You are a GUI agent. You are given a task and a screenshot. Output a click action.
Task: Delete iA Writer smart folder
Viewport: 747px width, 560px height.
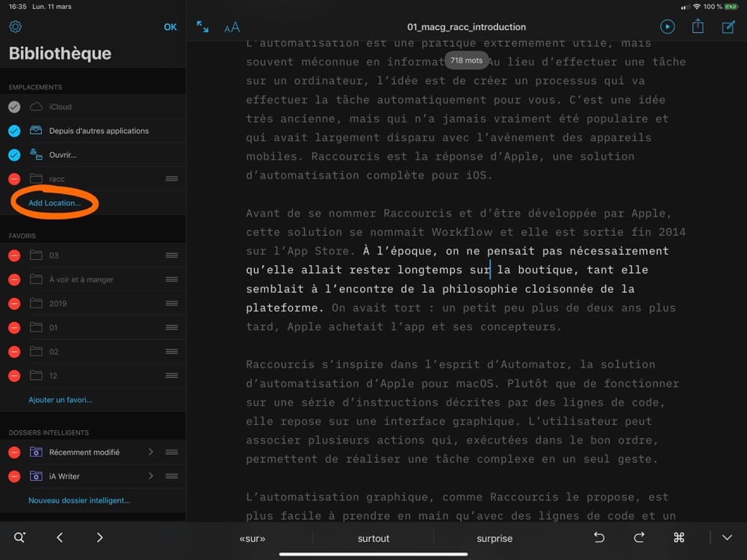[x=14, y=476]
